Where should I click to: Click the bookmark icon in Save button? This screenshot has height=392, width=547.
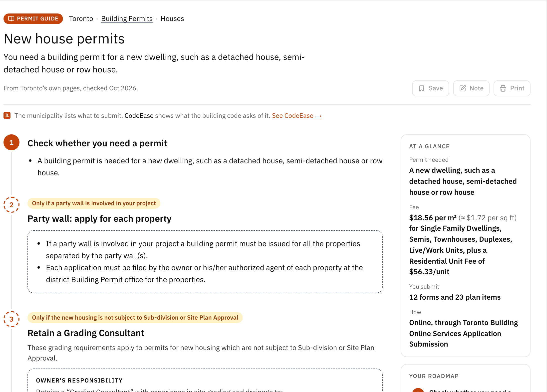click(x=422, y=88)
